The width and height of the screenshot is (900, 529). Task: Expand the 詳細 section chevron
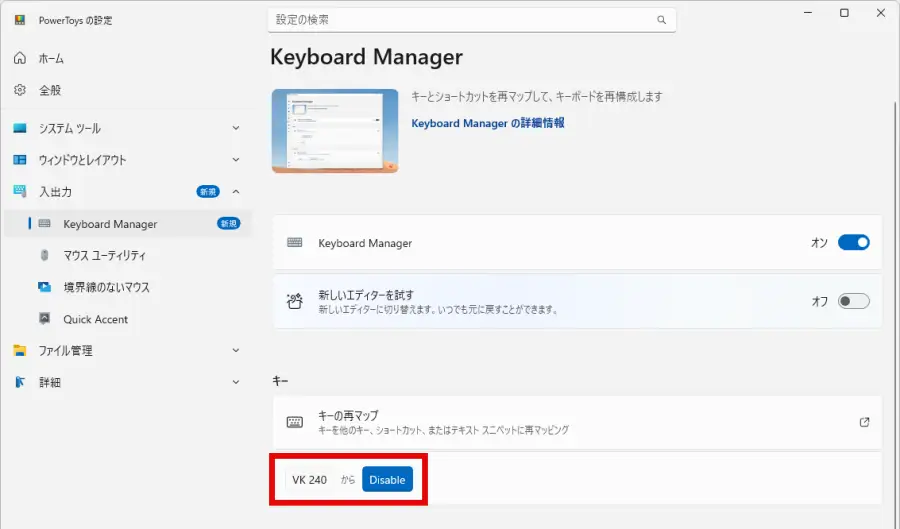pos(236,382)
